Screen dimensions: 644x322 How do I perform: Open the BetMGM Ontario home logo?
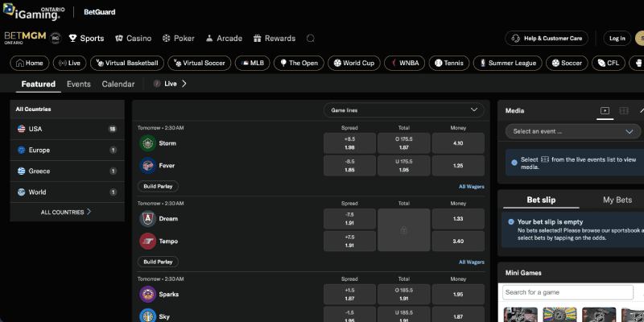pyautogui.click(x=25, y=38)
